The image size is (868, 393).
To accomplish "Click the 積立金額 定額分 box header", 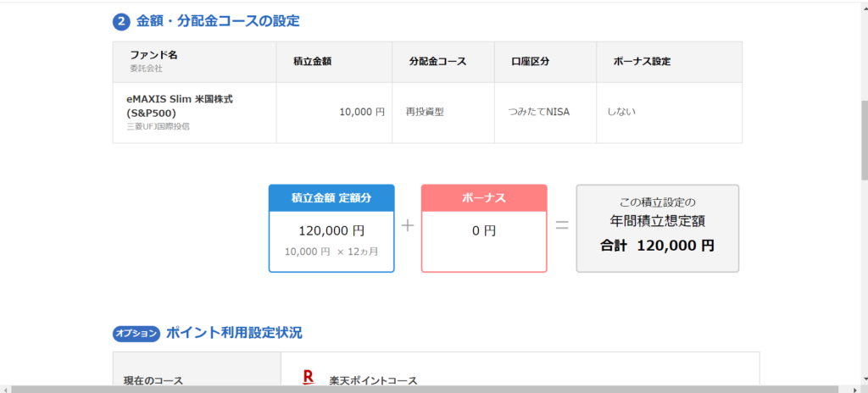I will tap(331, 198).
